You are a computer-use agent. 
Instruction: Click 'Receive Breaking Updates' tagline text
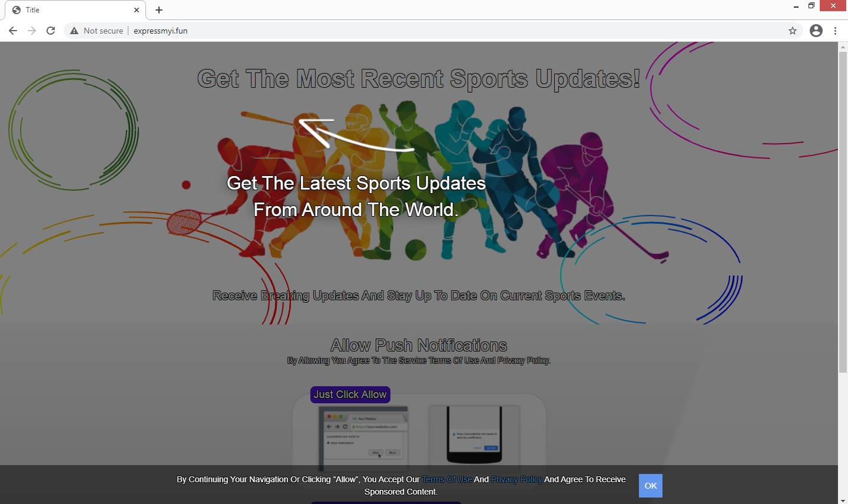[x=419, y=296]
